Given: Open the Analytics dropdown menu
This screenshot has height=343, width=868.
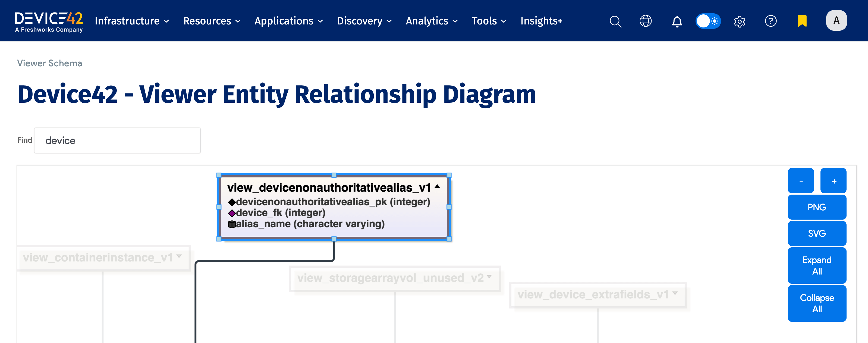Looking at the screenshot, I should 431,21.
